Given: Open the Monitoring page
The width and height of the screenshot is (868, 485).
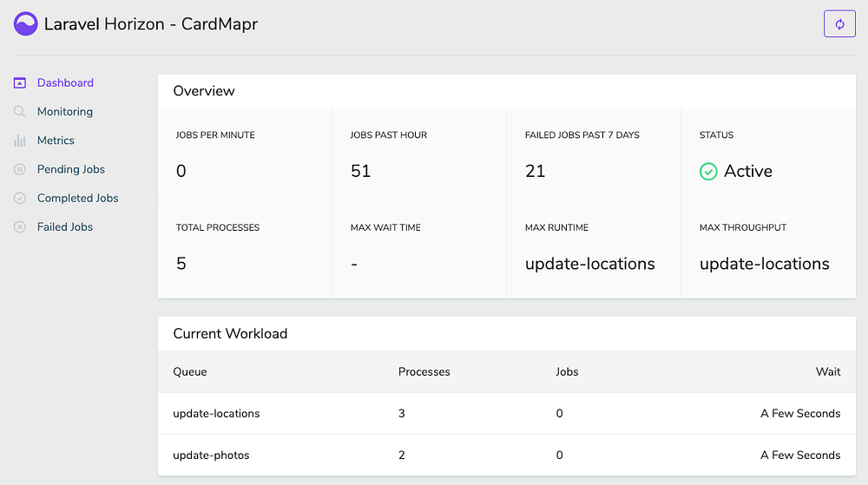Looking at the screenshot, I should (65, 112).
